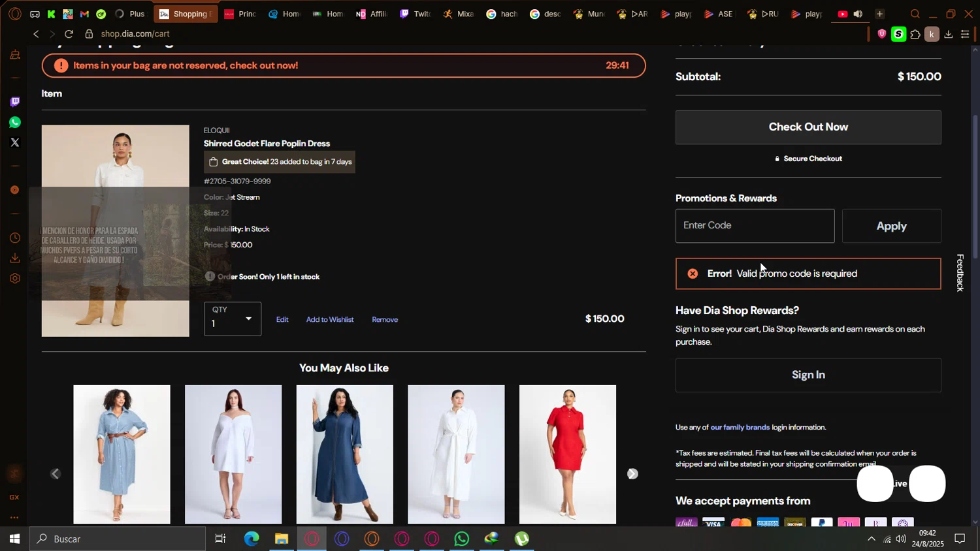Go back with the back arrow

pyautogui.click(x=36, y=34)
